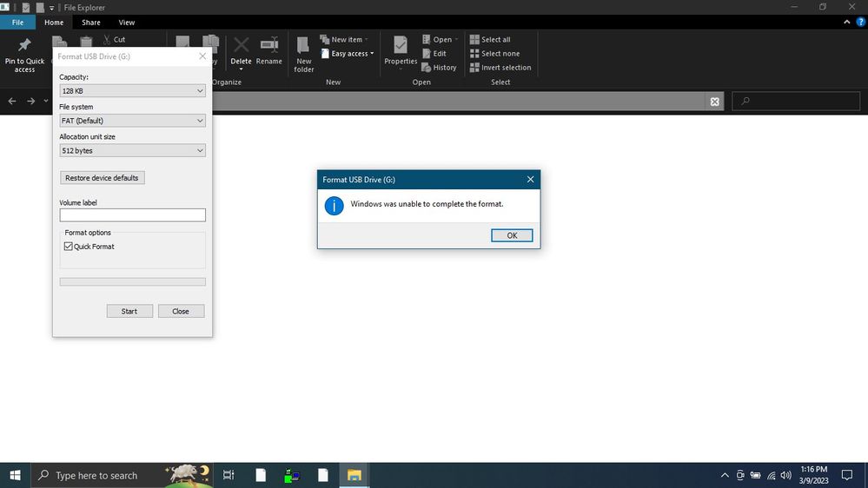Click the format progress bar
Viewport: 868px width, 488px height.
(132, 281)
